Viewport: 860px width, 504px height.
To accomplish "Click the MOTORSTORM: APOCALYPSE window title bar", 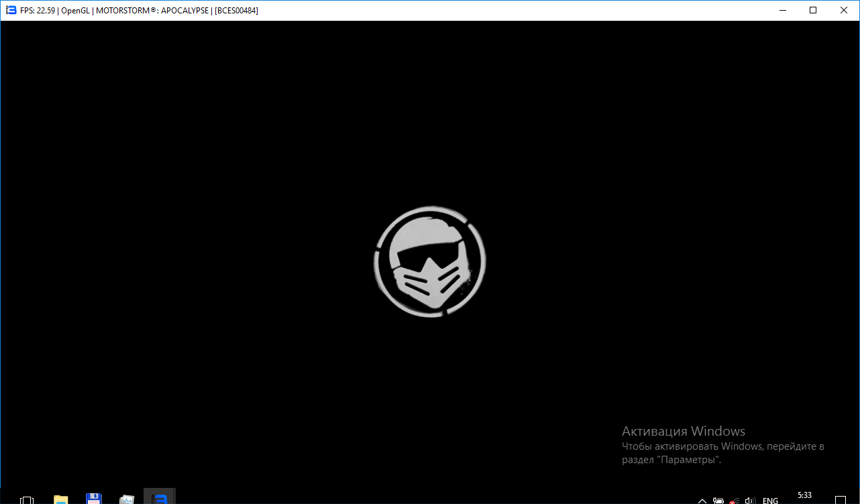I will point(470,10).
